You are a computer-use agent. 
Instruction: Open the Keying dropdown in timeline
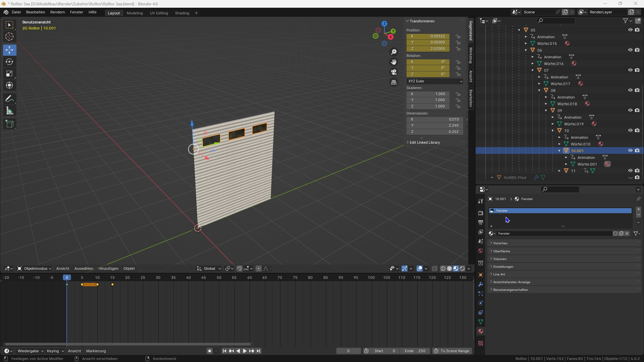pyautogui.click(x=55, y=351)
